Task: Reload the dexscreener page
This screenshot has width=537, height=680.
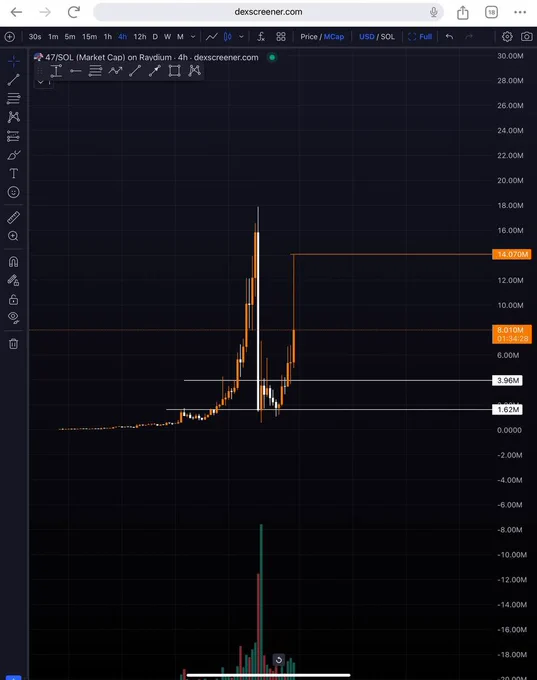Action: 74,12
